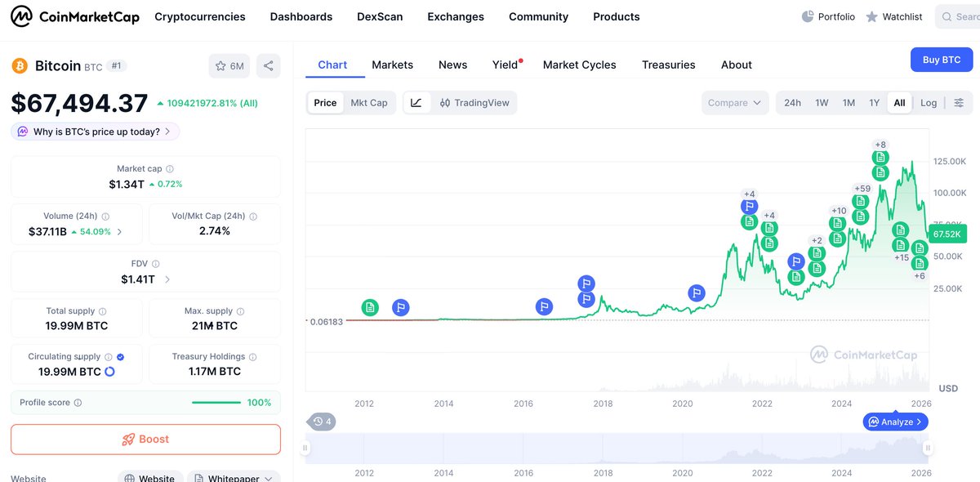Image resolution: width=980 pixels, height=482 pixels.
Task: Open chart settings sliders icon
Action: click(x=959, y=103)
